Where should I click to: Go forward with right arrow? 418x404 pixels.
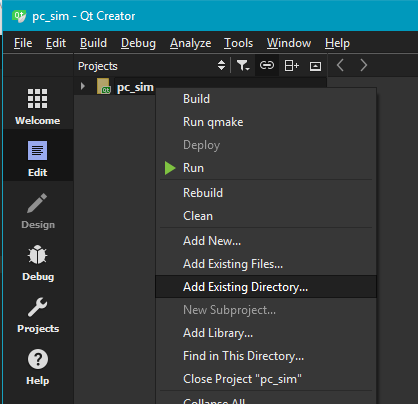click(363, 65)
